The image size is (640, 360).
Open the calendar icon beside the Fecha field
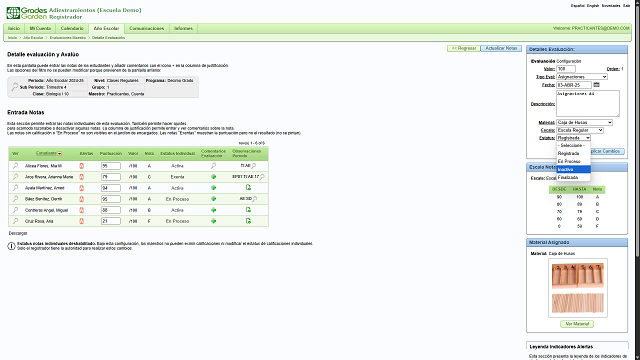pos(596,85)
